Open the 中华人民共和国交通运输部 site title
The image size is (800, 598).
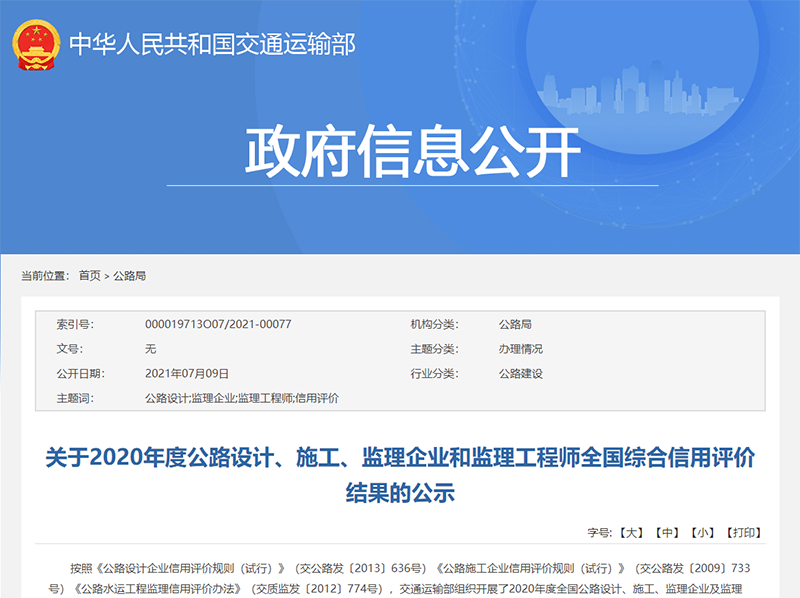pos(212,44)
